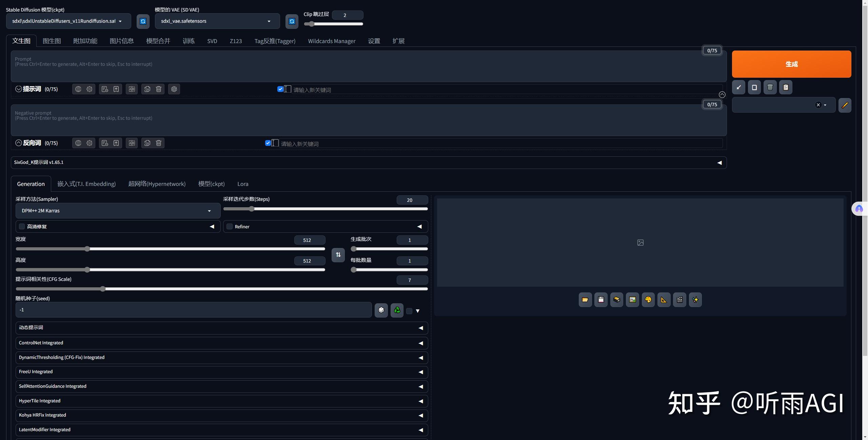The image size is (868, 440).
Task: Open output folder with folder icon
Action: click(x=585, y=300)
